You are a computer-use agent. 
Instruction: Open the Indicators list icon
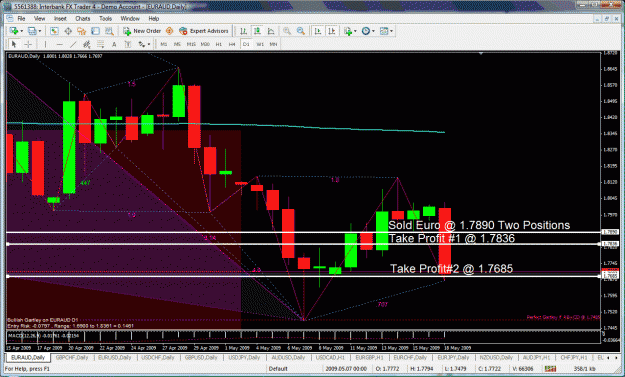point(348,31)
